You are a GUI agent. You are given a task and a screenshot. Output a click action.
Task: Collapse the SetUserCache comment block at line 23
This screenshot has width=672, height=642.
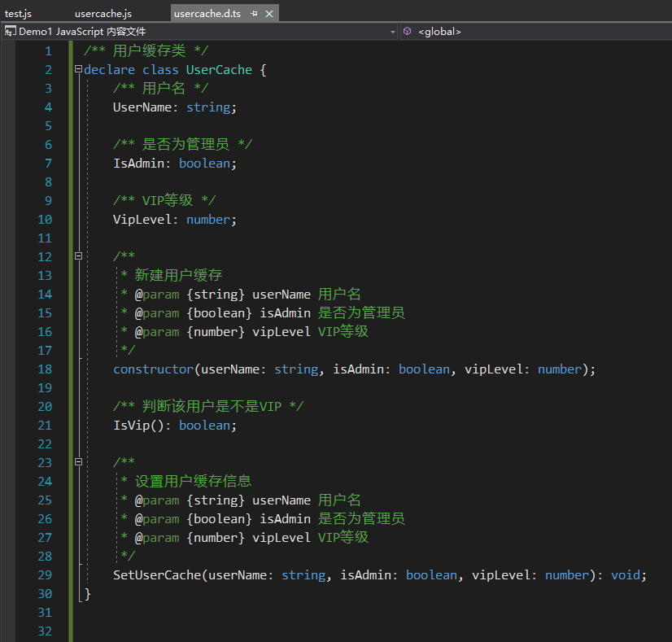click(78, 463)
